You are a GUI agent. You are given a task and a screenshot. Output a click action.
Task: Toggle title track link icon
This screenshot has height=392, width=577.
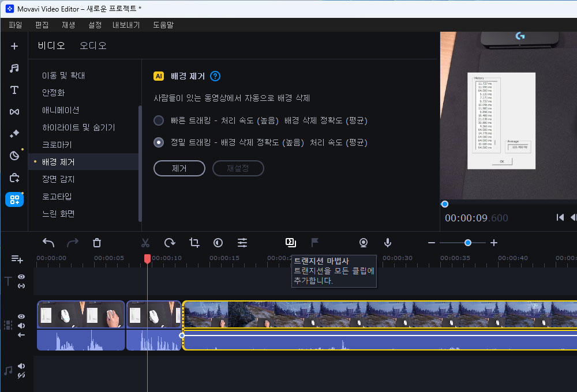(x=21, y=286)
